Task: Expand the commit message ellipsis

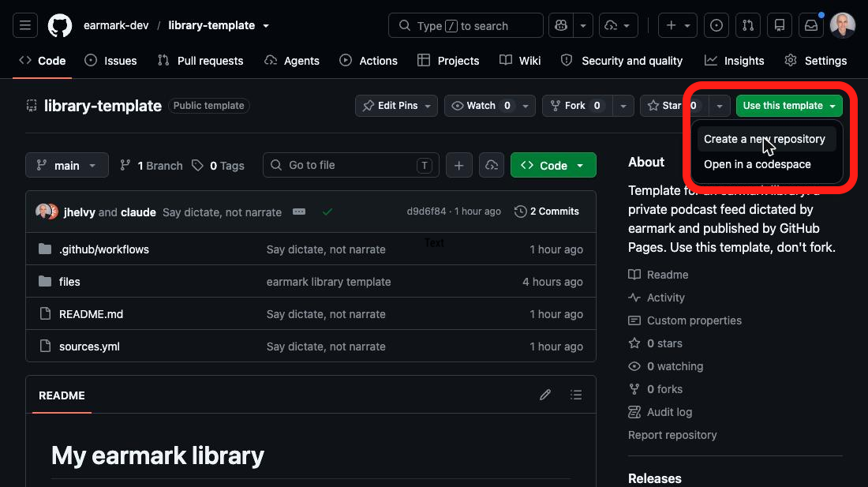Action: pos(299,212)
